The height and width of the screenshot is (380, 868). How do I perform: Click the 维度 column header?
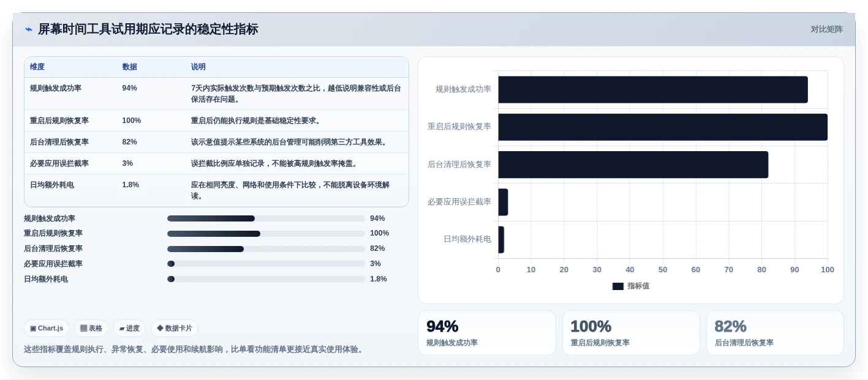[37, 67]
